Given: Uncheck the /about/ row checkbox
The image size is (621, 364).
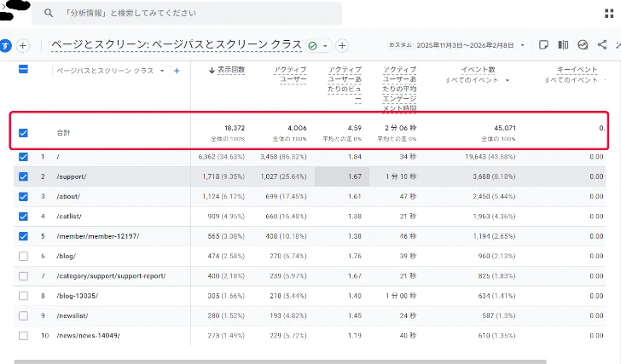Looking at the screenshot, I should pos(23,197).
